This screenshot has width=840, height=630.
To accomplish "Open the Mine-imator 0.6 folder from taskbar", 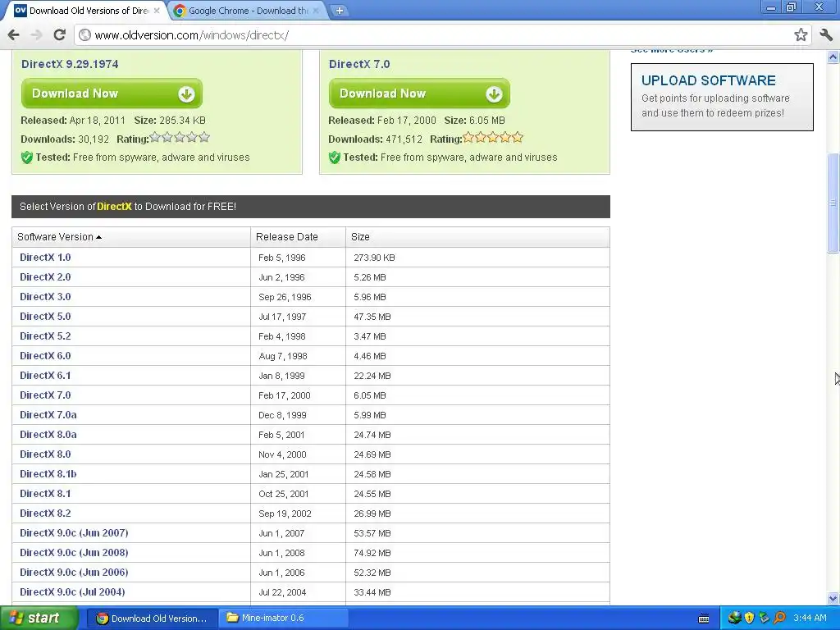I will 284,619.
